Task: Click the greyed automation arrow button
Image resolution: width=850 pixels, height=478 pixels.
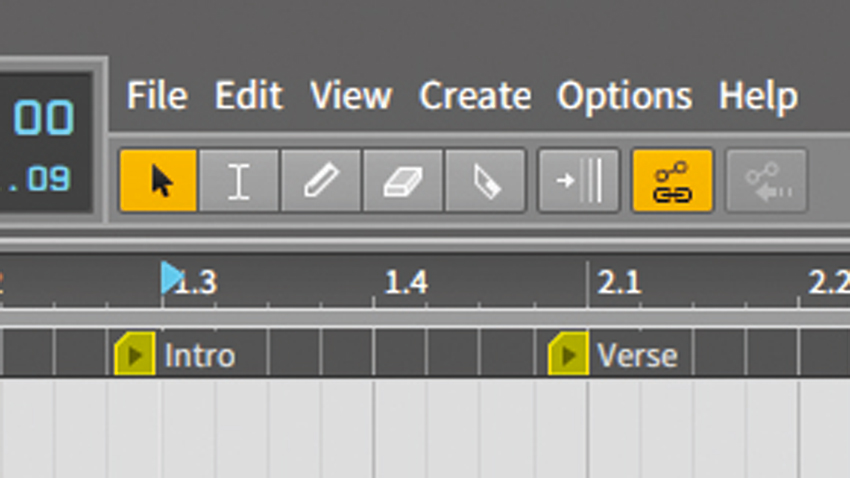Action: click(767, 180)
